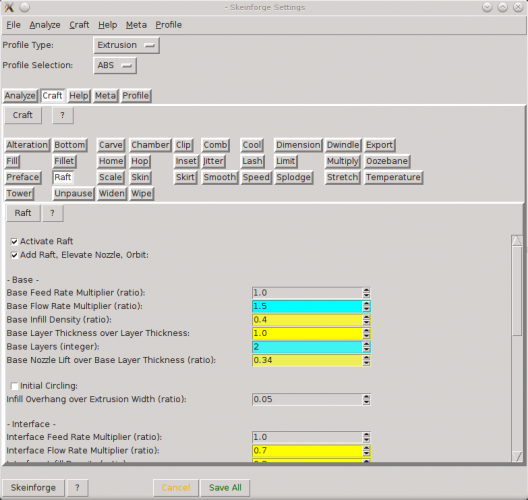Select the Temperature plugin tab

pyautogui.click(x=394, y=177)
